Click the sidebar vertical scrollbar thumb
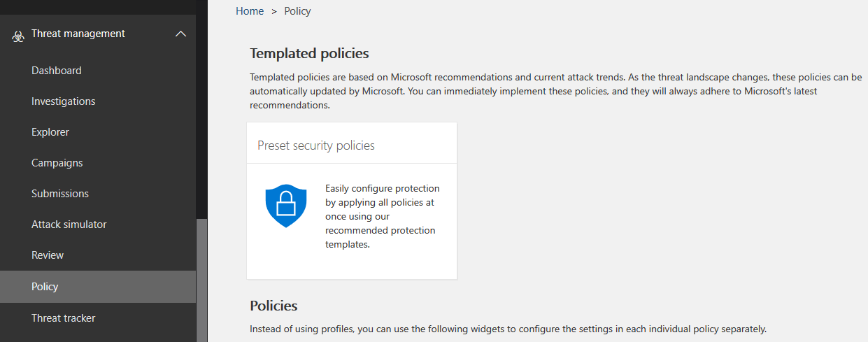Viewport: 868px width, 342px height. point(202,280)
